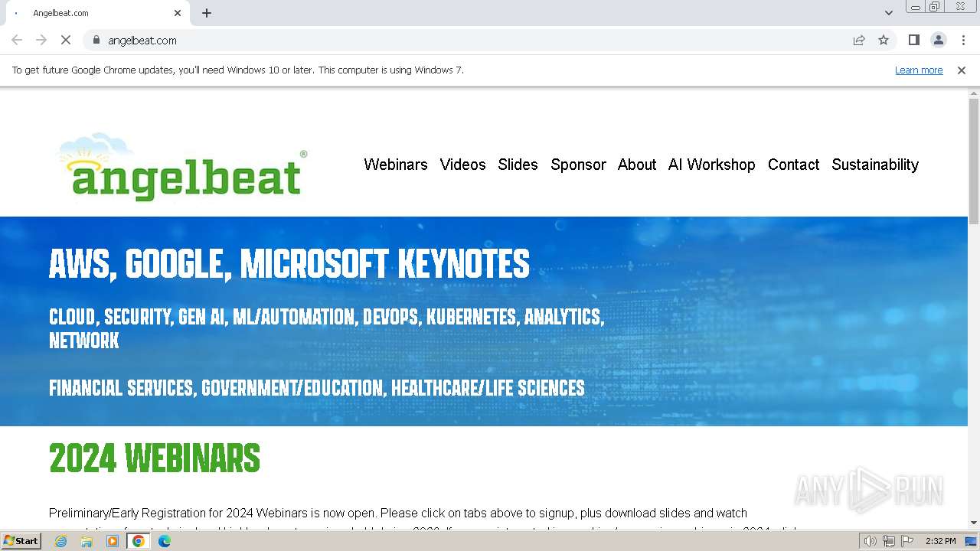
Task: Open the Windows Start button
Action: [21, 541]
